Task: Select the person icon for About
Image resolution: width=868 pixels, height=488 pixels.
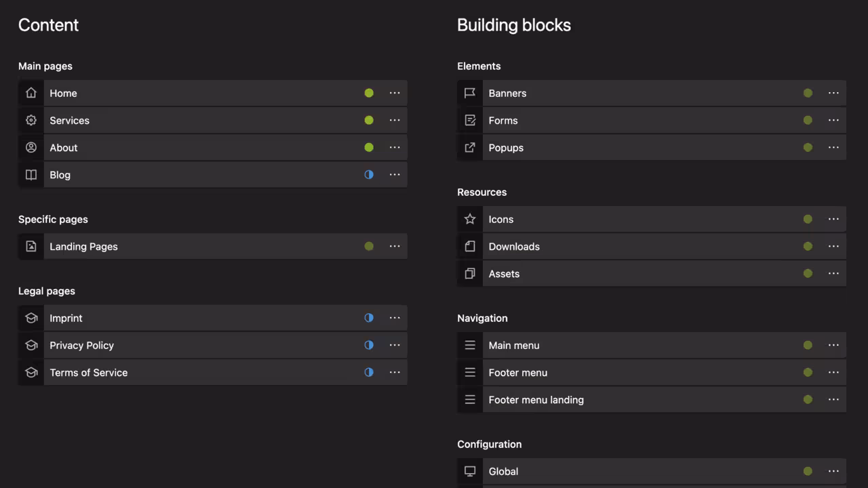Action: click(x=31, y=147)
